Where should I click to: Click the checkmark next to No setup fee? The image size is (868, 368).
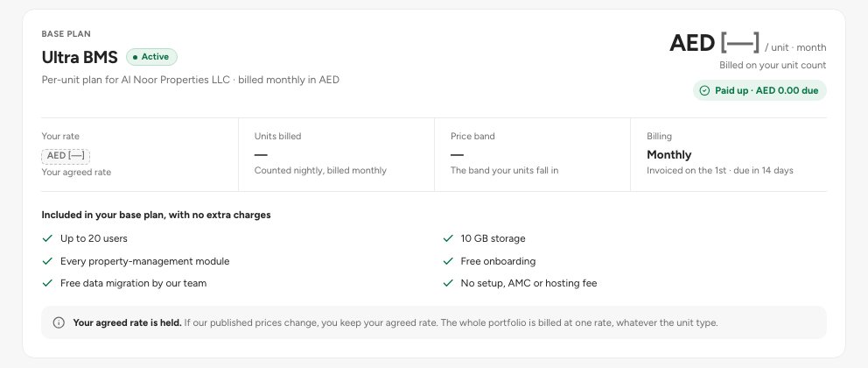(448, 283)
